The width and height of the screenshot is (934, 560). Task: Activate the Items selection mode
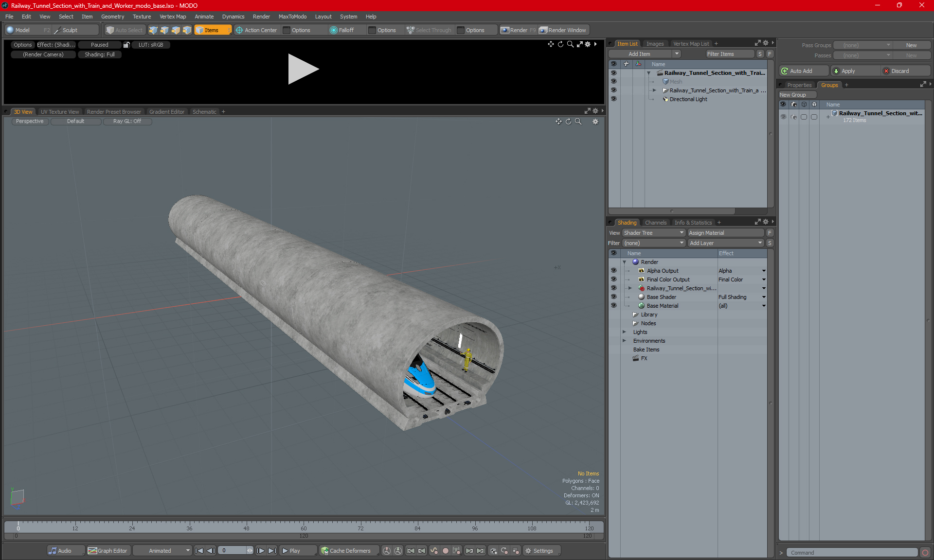[213, 30]
